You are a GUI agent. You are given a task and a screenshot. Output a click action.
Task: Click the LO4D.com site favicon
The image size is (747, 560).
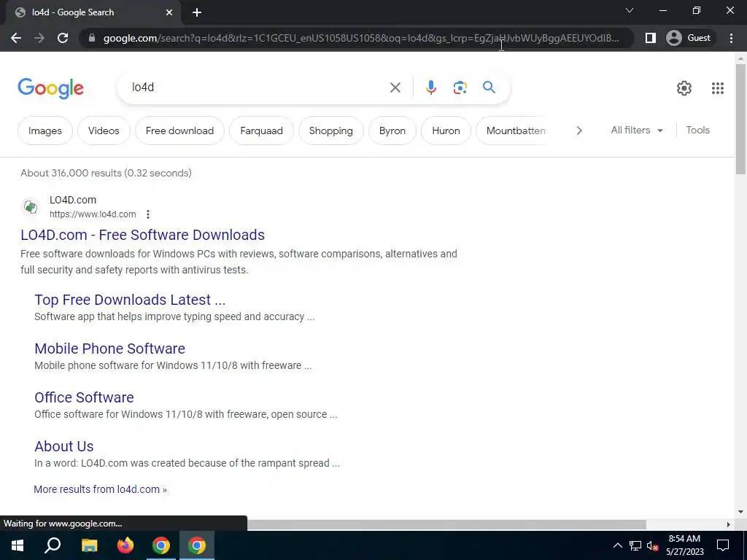(x=31, y=206)
